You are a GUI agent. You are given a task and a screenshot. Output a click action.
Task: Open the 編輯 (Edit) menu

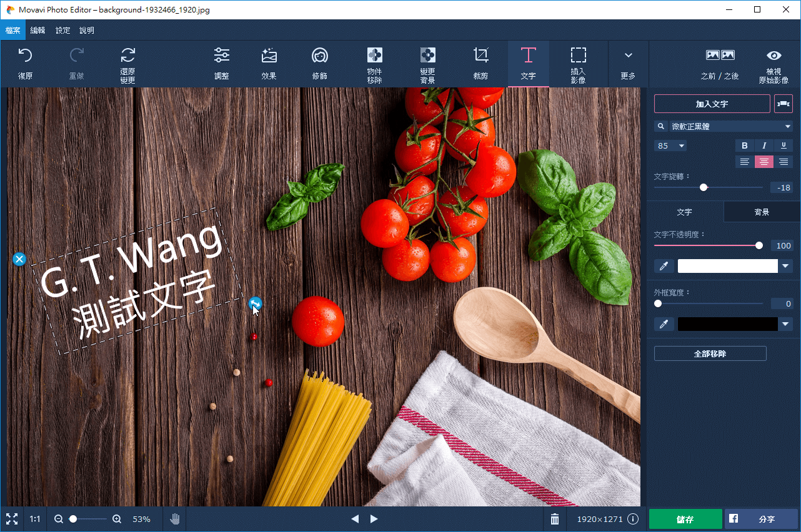click(x=37, y=30)
